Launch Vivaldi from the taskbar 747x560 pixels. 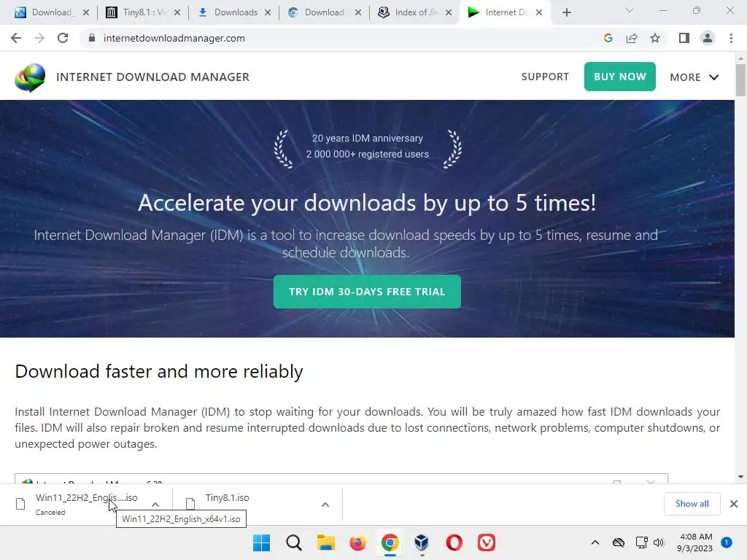click(x=486, y=542)
